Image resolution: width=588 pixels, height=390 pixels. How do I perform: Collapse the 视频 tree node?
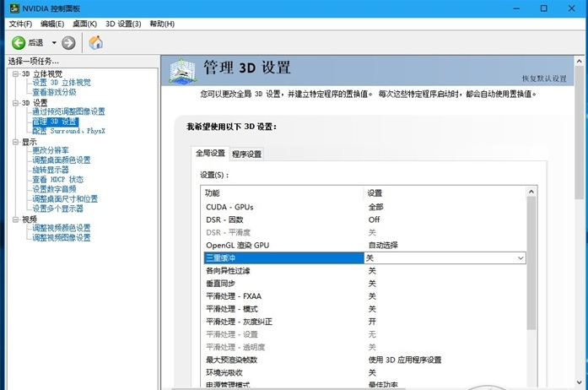click(15, 219)
